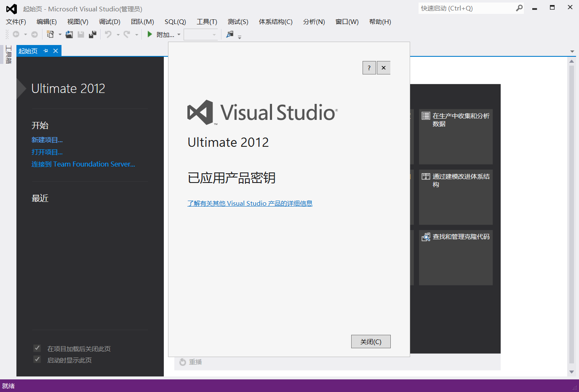Image resolution: width=579 pixels, height=392 pixels.
Task: Click the green Start debugging play icon
Action: (x=149, y=34)
